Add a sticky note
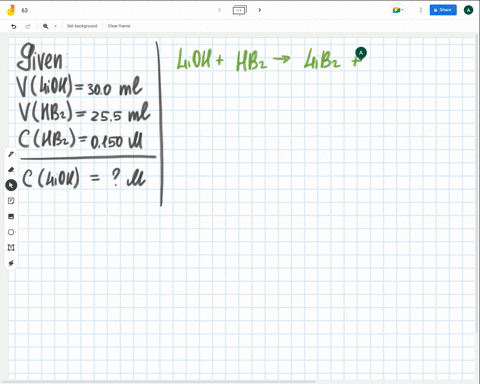Viewport: 480px width, 384px height. [11, 201]
